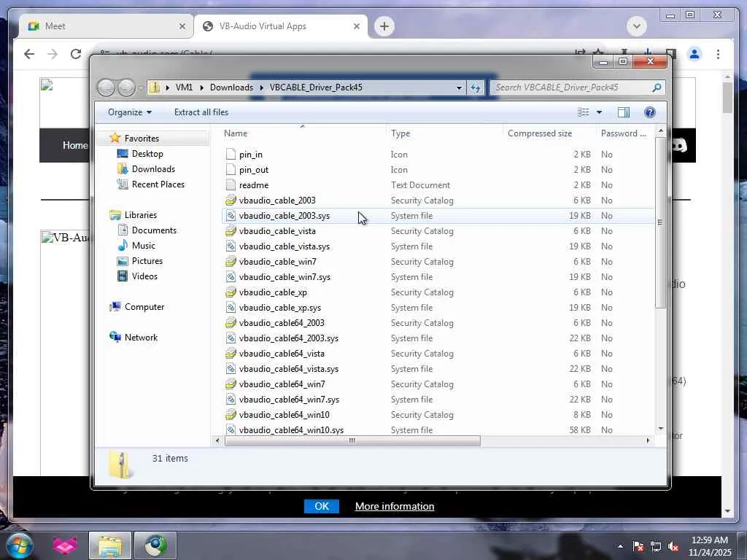This screenshot has height=560, width=747.
Task: Open Recent Places in sidebar
Action: [158, 184]
